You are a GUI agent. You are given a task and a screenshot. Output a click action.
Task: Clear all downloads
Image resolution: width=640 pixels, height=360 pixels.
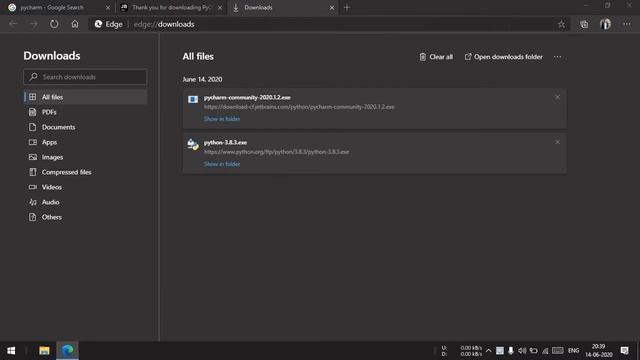(436, 57)
